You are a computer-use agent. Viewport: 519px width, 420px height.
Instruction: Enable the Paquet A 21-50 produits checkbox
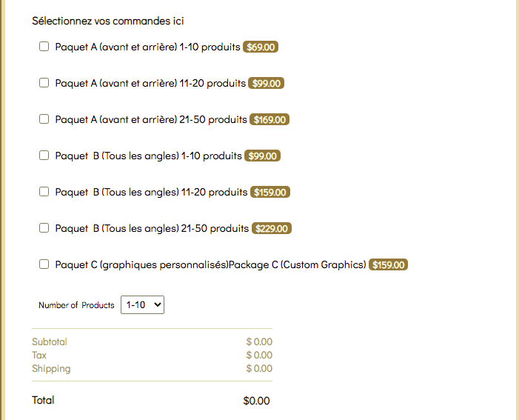click(x=44, y=119)
